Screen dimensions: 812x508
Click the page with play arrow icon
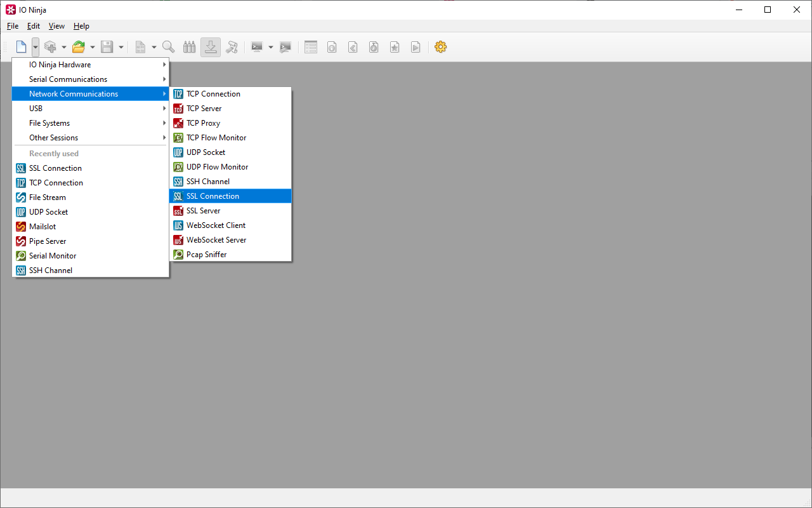click(x=416, y=47)
